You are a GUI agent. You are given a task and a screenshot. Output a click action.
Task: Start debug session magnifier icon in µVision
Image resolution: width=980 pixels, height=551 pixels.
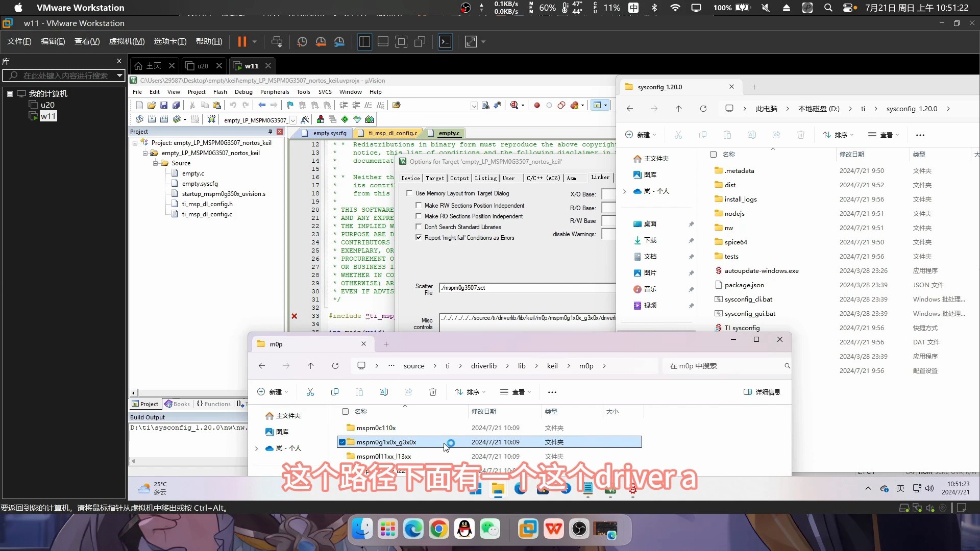(x=514, y=105)
